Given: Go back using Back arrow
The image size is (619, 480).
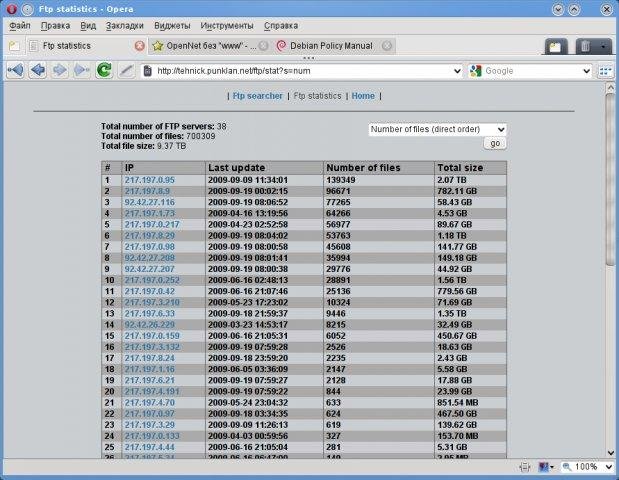Looking at the screenshot, I should tap(38, 71).
